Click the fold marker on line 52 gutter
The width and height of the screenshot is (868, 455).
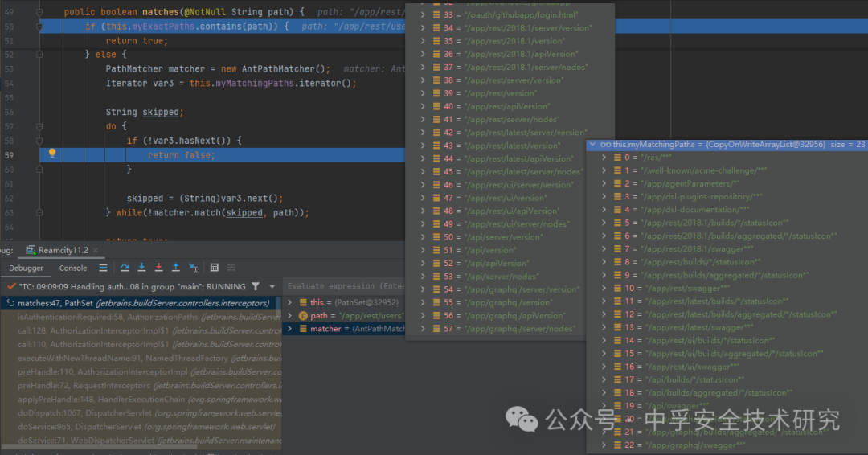coord(39,55)
